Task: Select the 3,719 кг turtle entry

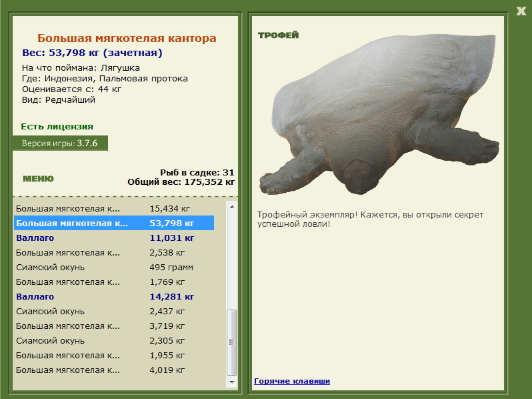Action: click(x=114, y=326)
